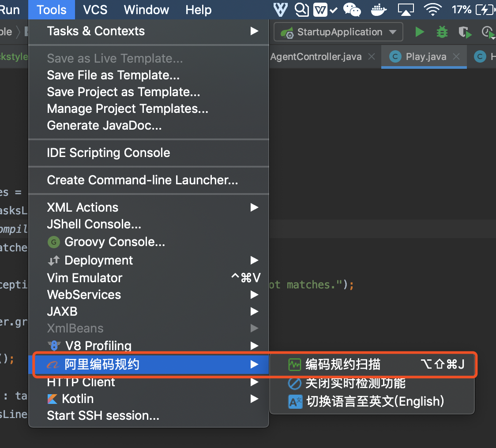The width and height of the screenshot is (496, 448).
Task: Toggle Vim Emulator
Action: (x=149, y=278)
